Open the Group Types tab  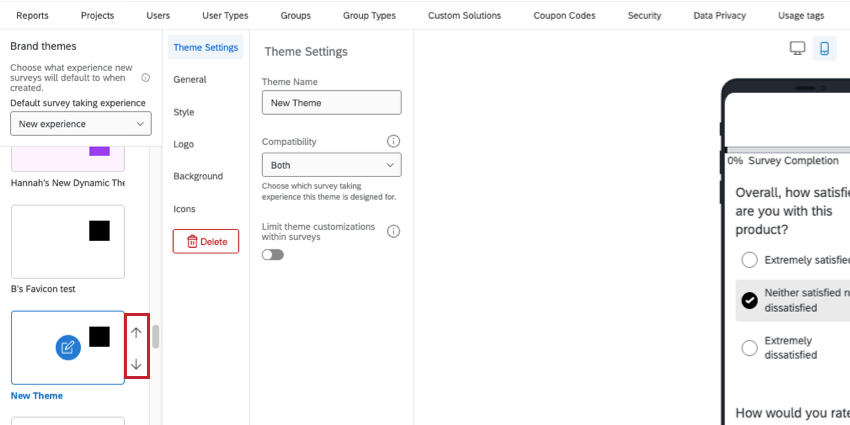point(369,16)
